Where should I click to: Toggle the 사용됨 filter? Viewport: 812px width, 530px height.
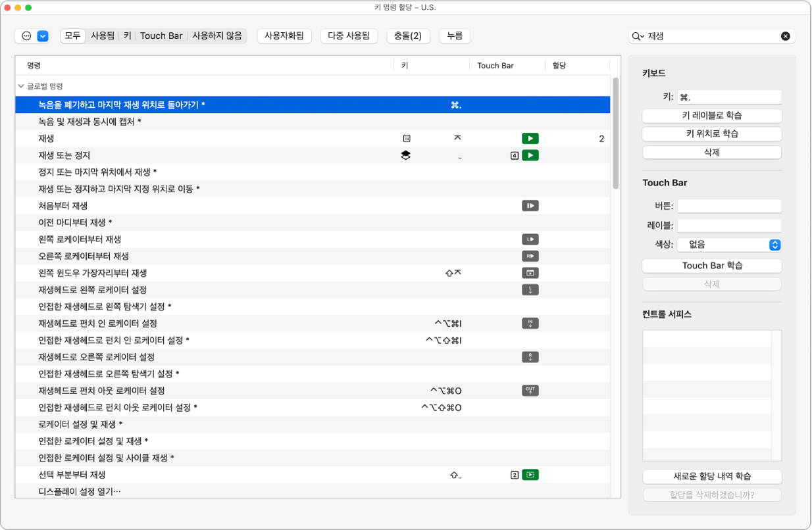[x=102, y=36]
